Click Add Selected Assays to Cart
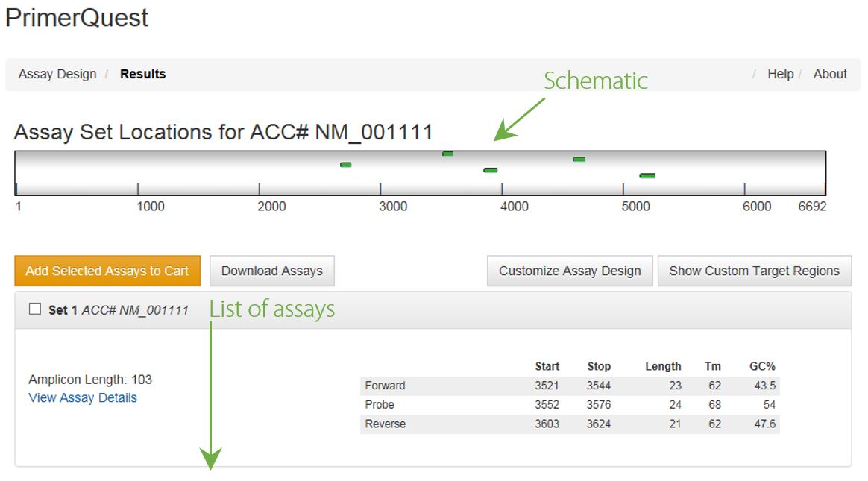Viewport: 868px width, 481px height. point(106,271)
